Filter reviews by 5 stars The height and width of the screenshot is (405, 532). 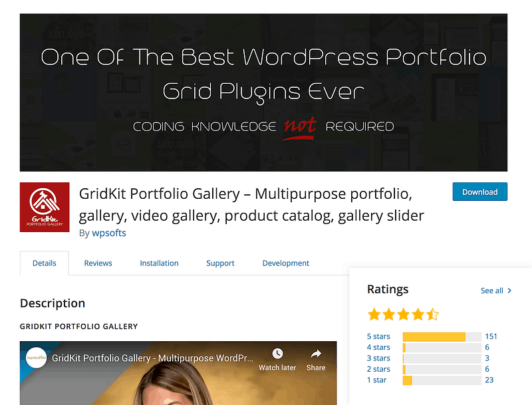coord(378,336)
